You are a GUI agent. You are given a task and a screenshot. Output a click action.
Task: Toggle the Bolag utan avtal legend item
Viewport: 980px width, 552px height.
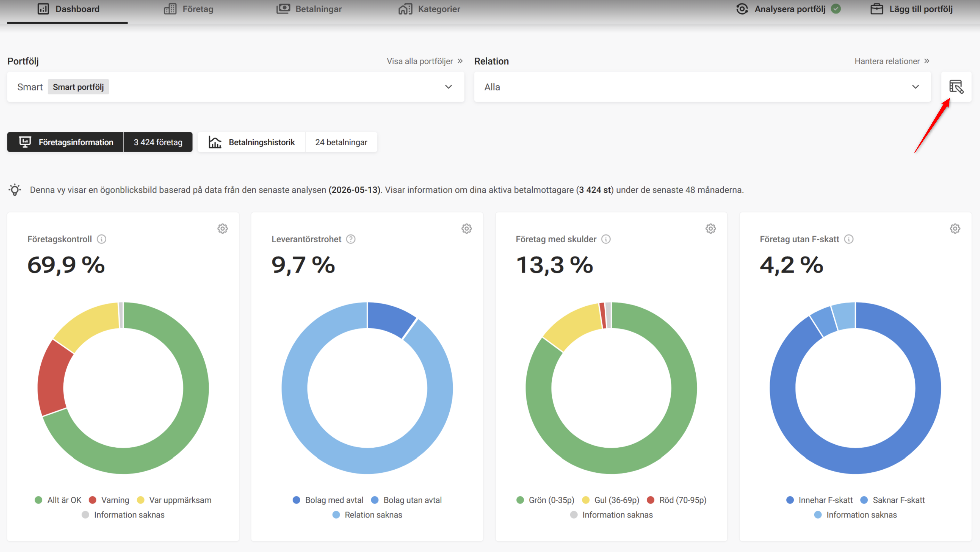click(406, 500)
